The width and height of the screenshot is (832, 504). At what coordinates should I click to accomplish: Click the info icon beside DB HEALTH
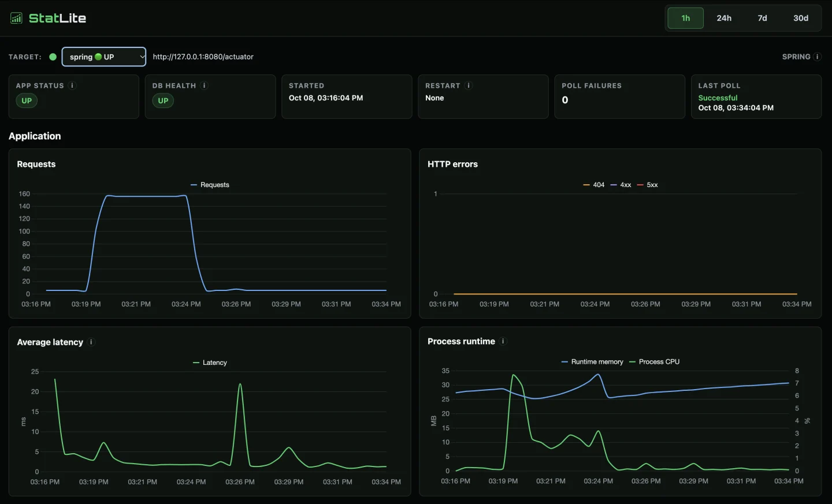point(204,85)
